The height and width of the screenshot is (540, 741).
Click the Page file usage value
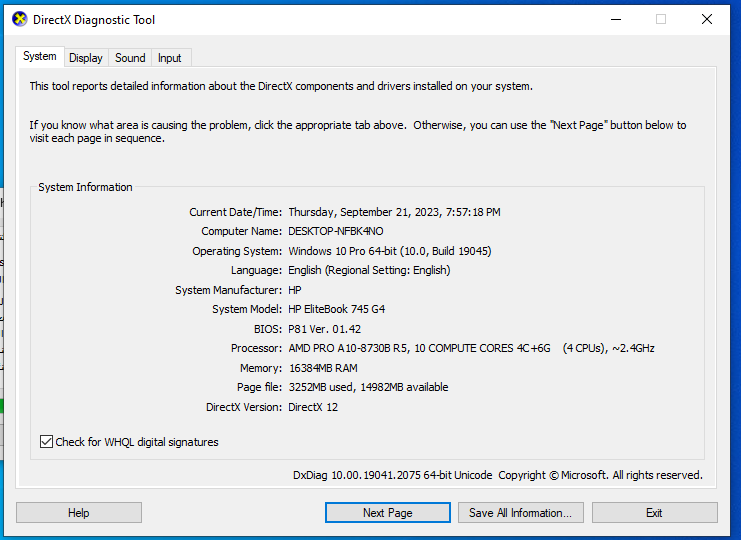[368, 387]
